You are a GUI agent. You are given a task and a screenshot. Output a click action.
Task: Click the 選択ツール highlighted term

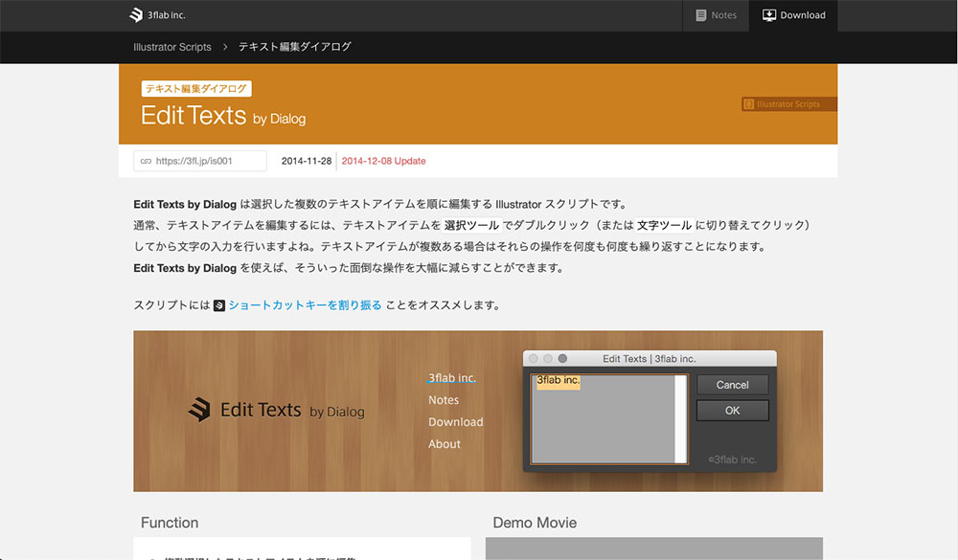point(471,225)
